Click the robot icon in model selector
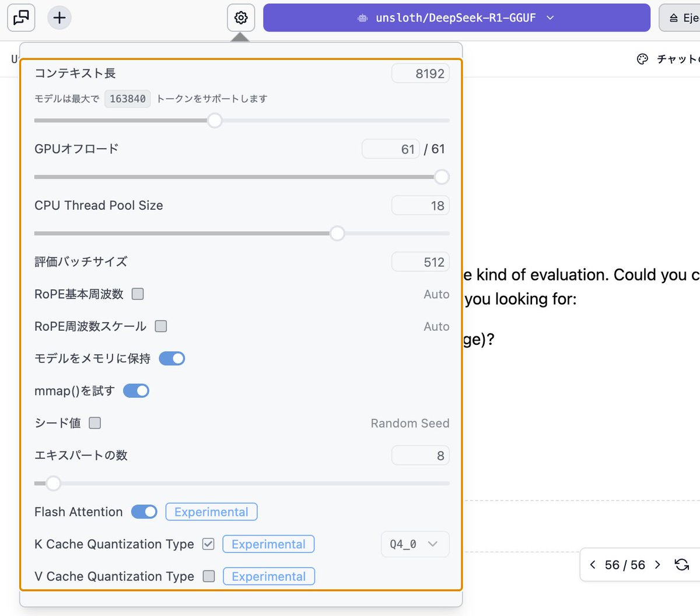 (x=362, y=18)
